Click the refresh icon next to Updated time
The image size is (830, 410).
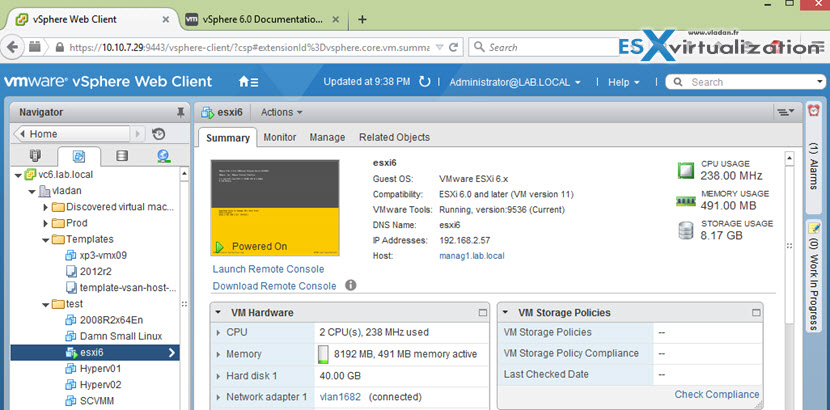tap(425, 82)
